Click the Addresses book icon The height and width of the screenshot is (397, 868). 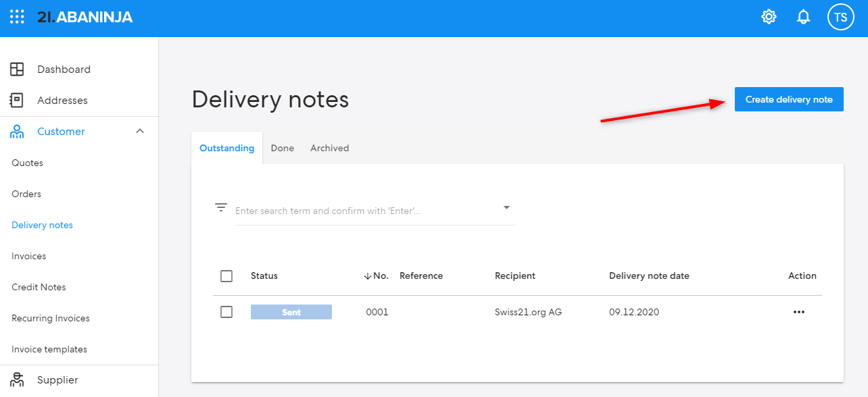coord(17,100)
